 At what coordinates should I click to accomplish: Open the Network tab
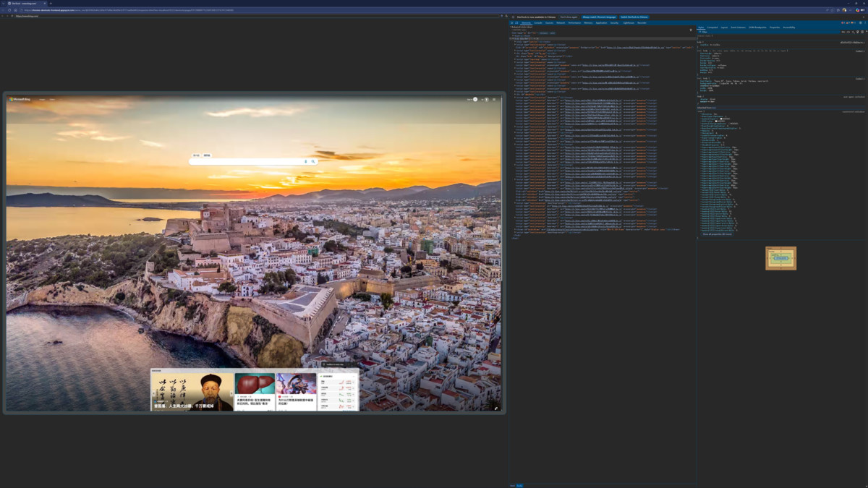(561, 22)
